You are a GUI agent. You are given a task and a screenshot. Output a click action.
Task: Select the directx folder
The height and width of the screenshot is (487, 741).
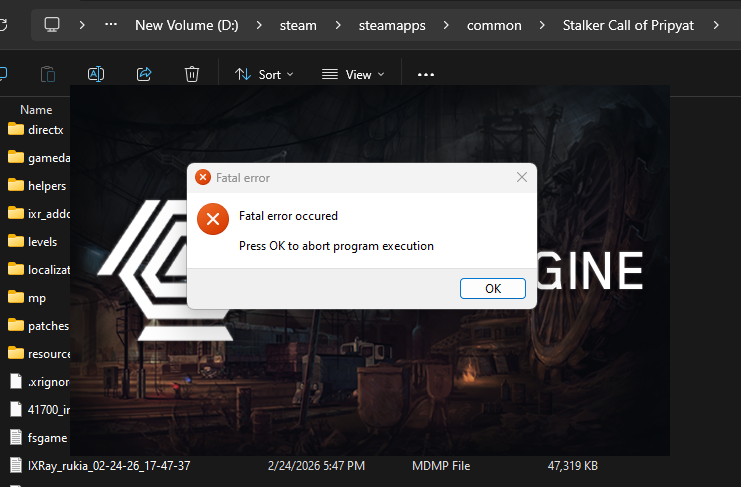(45, 130)
